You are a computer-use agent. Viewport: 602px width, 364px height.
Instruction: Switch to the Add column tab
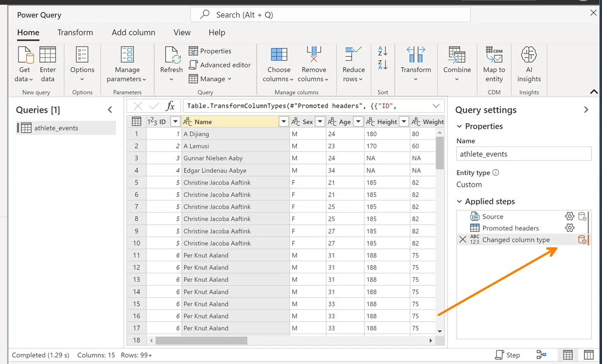133,33
